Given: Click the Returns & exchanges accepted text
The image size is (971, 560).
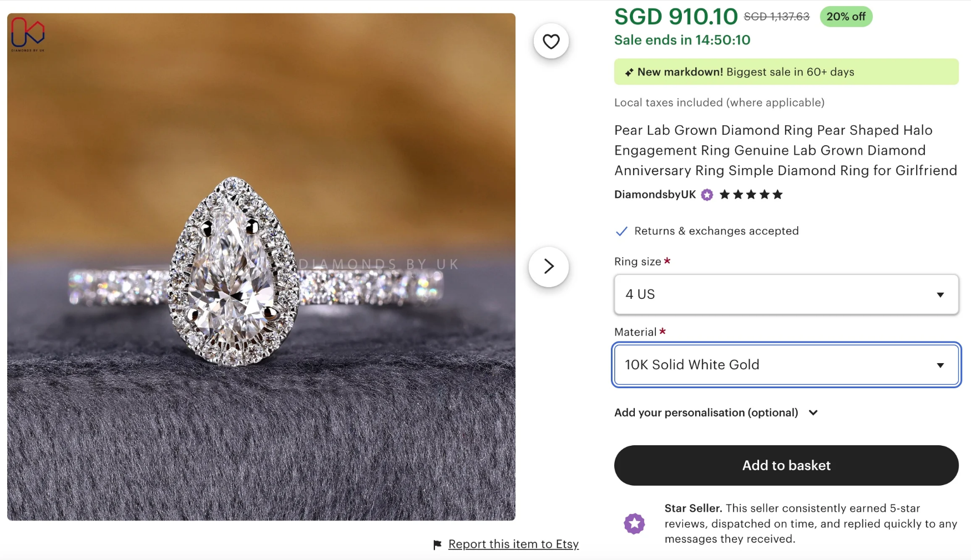Looking at the screenshot, I should [x=716, y=231].
